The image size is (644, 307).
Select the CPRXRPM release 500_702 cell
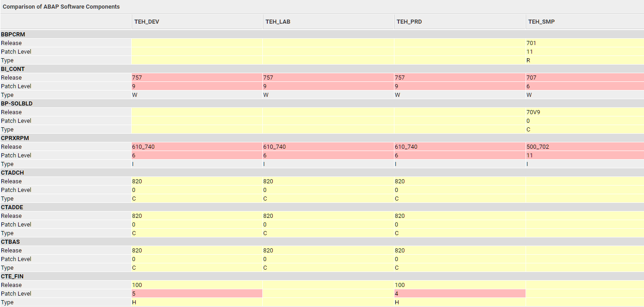click(538, 147)
